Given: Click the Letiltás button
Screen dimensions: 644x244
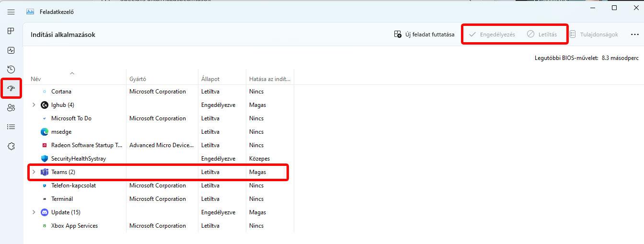Looking at the screenshot, I should click(542, 35).
